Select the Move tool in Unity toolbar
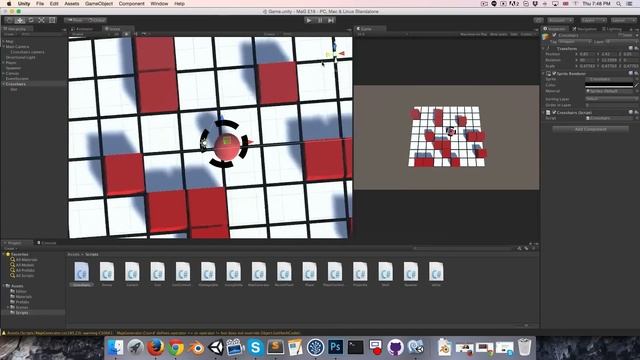Image resolution: width=640 pixels, height=360 pixels. coord(20,20)
